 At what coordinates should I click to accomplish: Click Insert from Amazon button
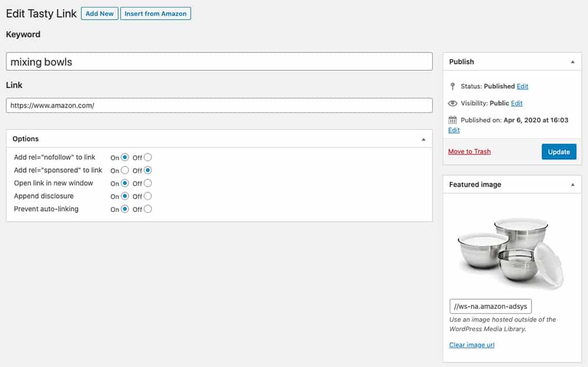point(155,13)
